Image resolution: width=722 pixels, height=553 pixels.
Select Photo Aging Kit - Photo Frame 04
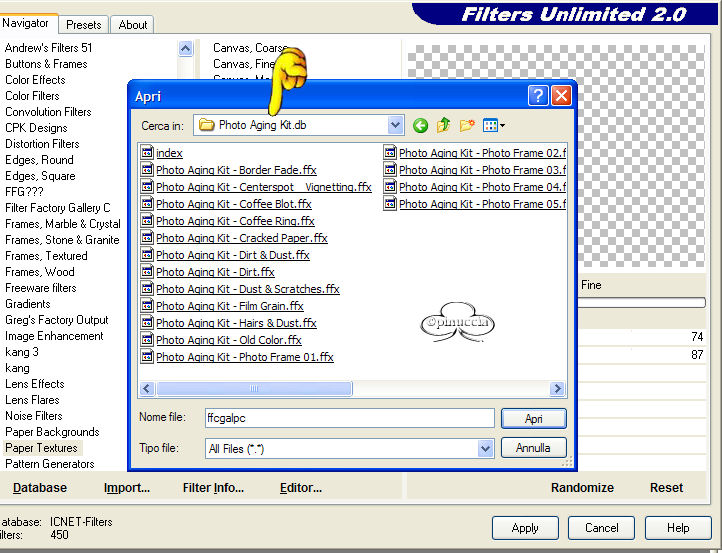tap(483, 187)
